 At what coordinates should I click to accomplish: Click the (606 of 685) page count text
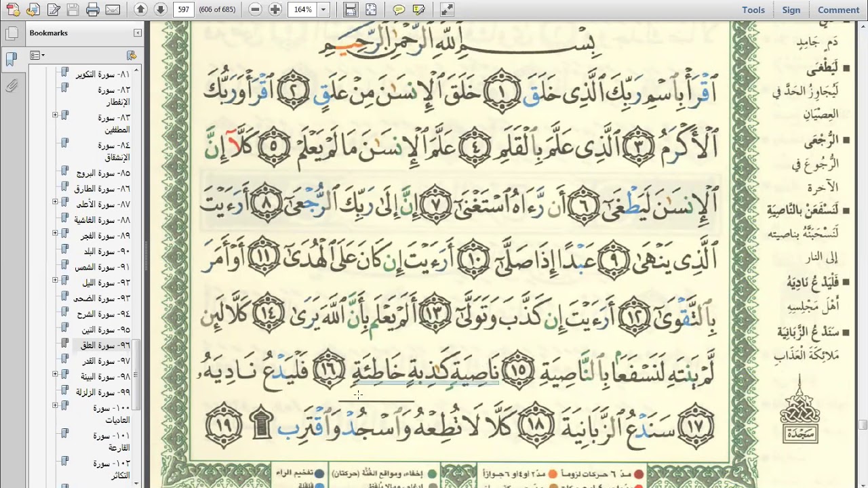pyautogui.click(x=216, y=9)
